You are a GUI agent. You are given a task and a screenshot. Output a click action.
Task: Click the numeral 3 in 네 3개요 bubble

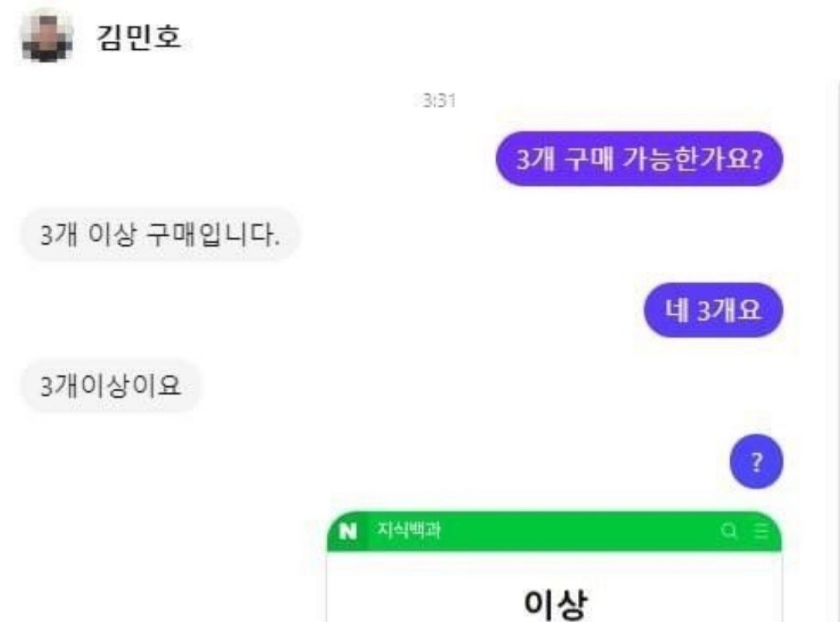point(703,310)
